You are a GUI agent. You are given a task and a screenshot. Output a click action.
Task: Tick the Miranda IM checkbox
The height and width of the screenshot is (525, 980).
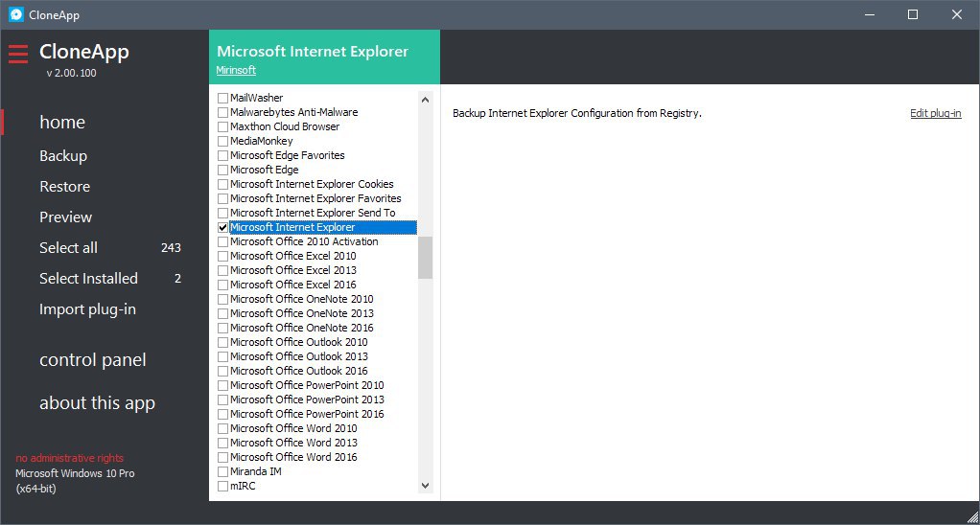[x=222, y=471]
